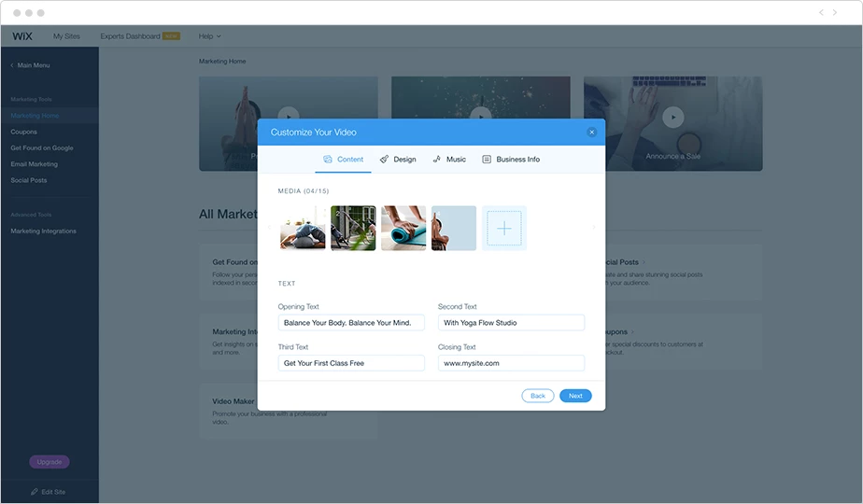Click the Marketing Home breadcrumb text
Image resolution: width=863 pixels, height=504 pixels.
(x=222, y=62)
